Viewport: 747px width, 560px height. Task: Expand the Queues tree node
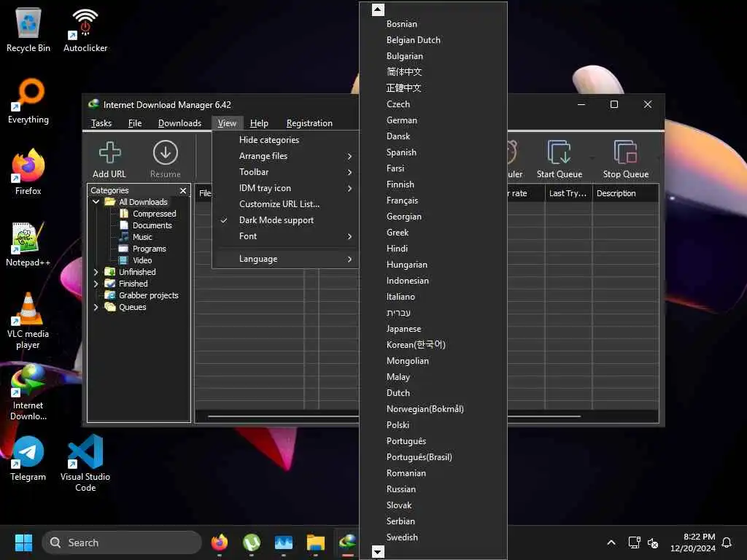[96, 307]
